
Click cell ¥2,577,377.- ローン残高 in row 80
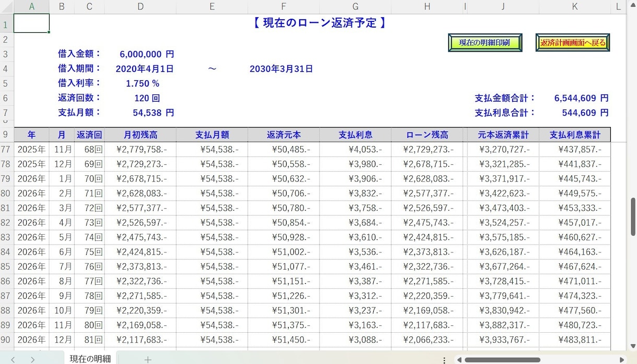point(427,193)
